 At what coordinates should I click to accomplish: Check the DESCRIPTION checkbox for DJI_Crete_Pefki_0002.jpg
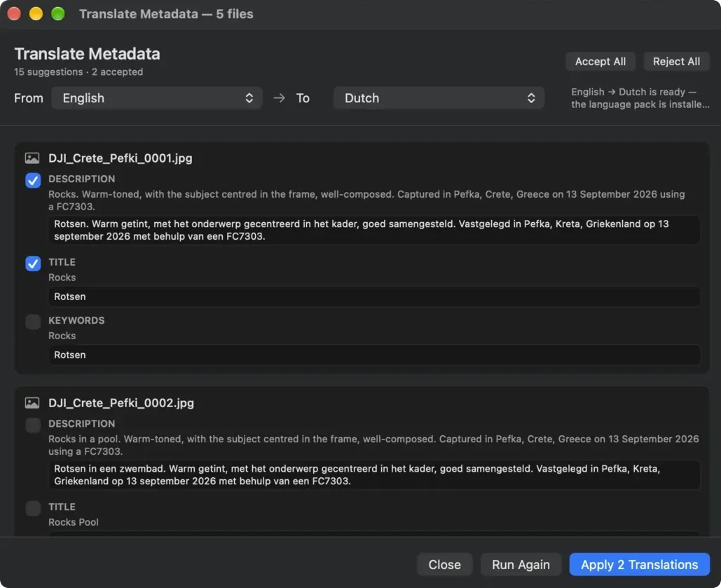(x=33, y=425)
